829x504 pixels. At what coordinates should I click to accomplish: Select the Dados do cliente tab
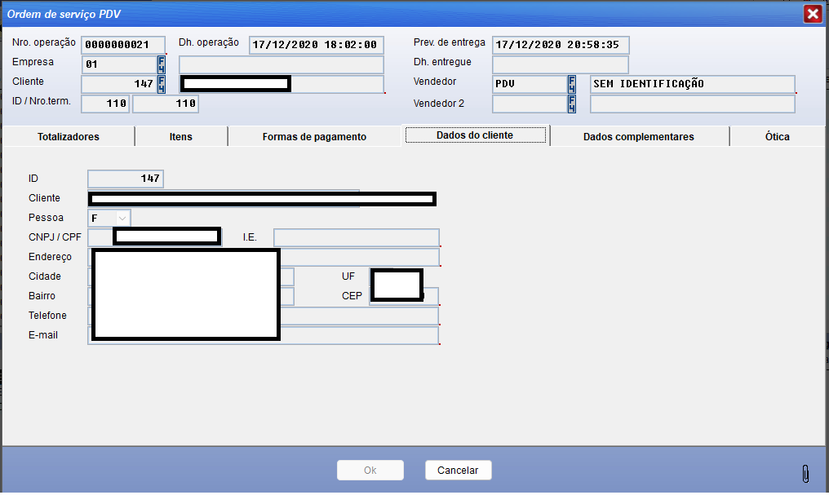[475, 135]
